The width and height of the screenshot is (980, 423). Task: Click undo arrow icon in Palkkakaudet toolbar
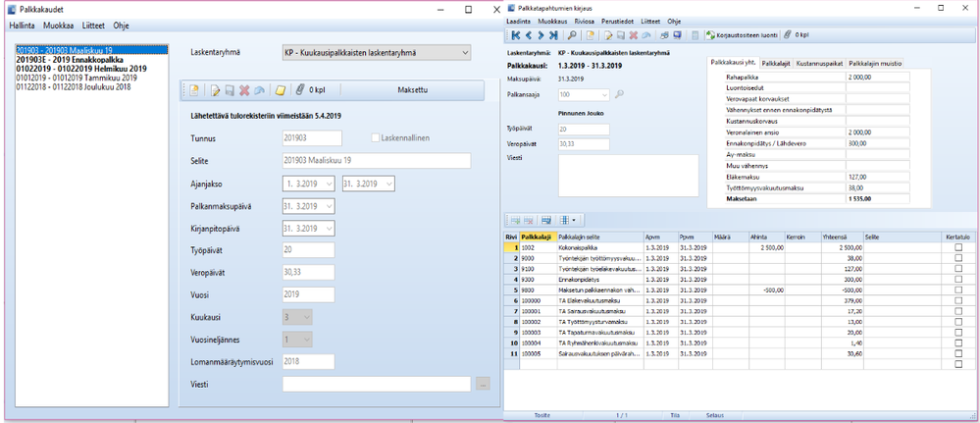click(x=258, y=90)
